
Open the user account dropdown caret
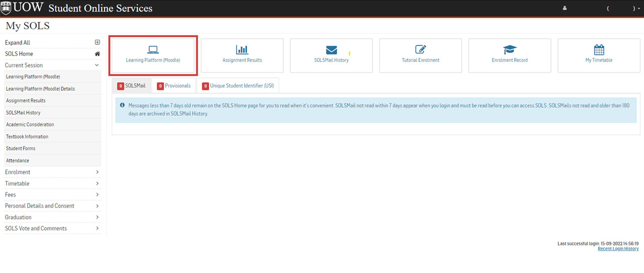coord(639,9)
